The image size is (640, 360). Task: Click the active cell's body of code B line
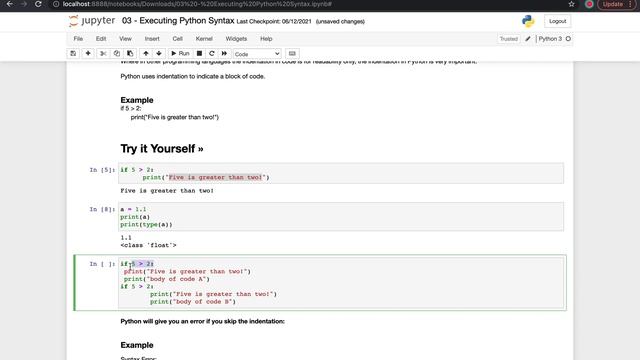[x=193, y=302]
